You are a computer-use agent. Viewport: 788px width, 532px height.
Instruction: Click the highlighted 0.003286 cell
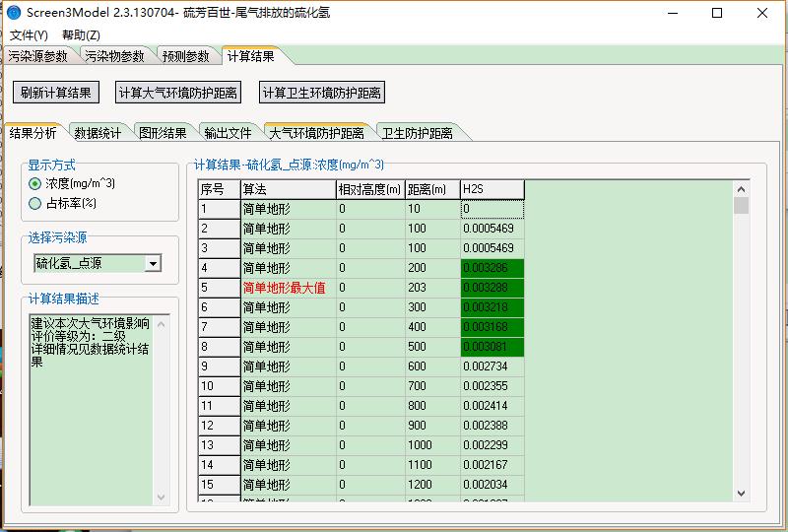[492, 268]
